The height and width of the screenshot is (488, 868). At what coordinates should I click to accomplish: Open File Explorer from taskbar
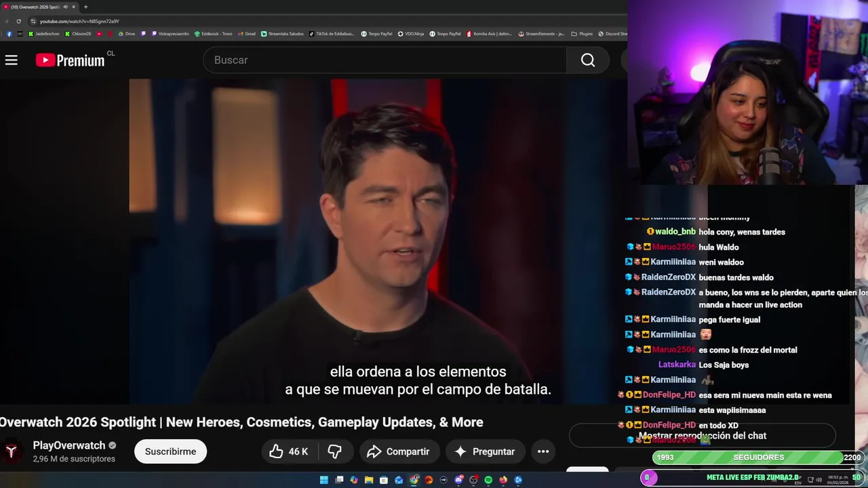click(x=369, y=480)
